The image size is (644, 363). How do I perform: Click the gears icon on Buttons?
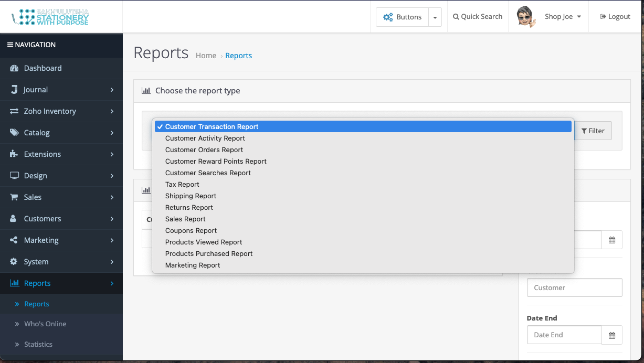coord(388,17)
